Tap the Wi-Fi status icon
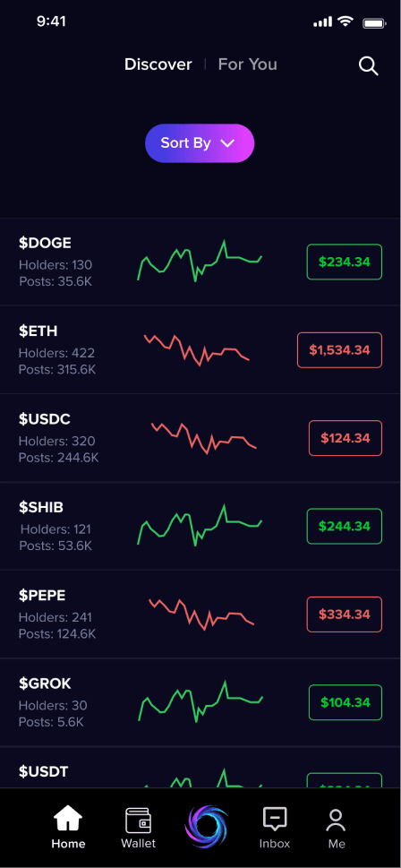This screenshot has height=868, width=401. pyautogui.click(x=346, y=21)
